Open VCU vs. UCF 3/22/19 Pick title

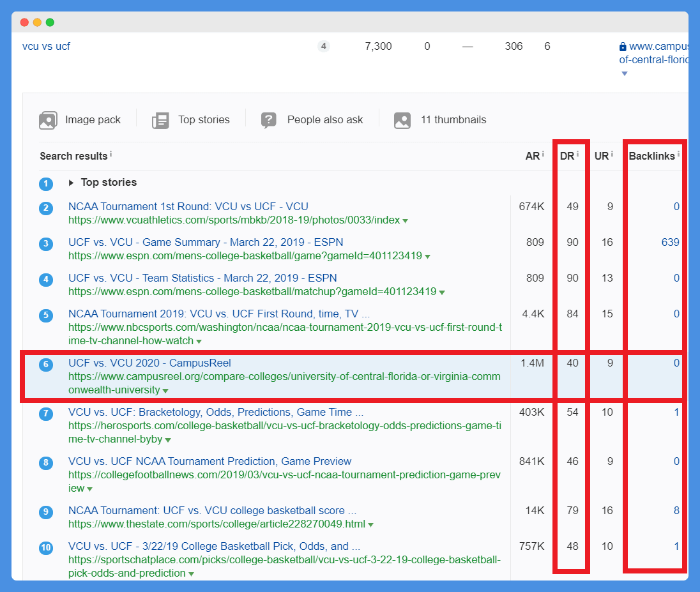coord(215,545)
